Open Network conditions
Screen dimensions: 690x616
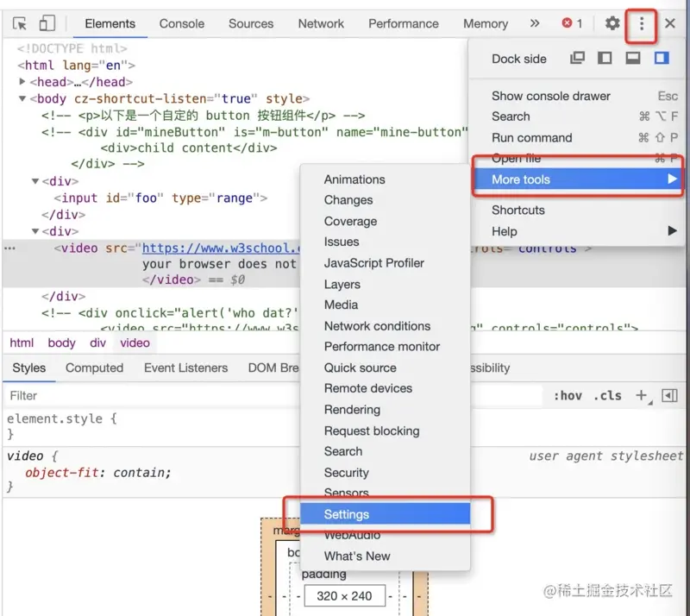tap(385, 326)
